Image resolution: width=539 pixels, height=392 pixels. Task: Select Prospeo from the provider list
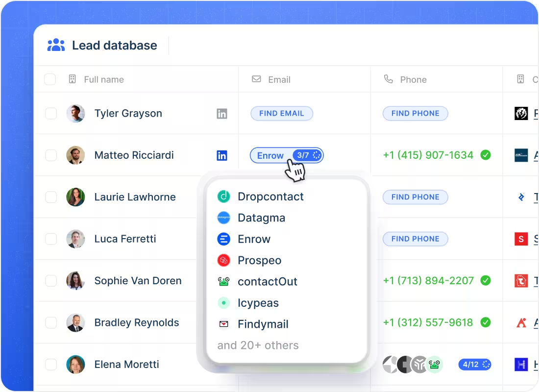pyautogui.click(x=260, y=260)
